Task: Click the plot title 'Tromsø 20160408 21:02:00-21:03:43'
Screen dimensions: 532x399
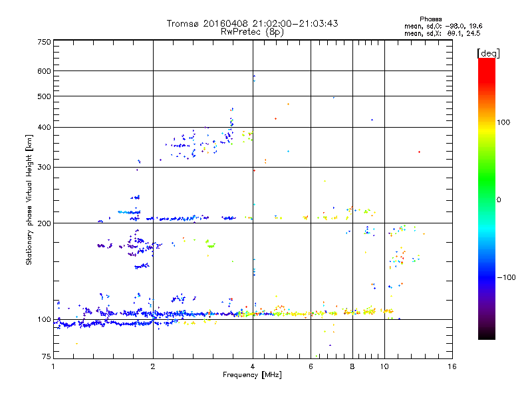Action: click(252, 23)
